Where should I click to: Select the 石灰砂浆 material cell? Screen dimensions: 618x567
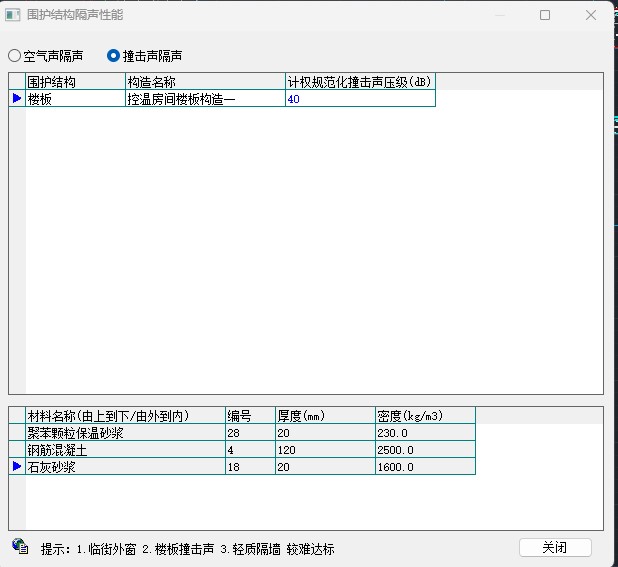[124, 466]
